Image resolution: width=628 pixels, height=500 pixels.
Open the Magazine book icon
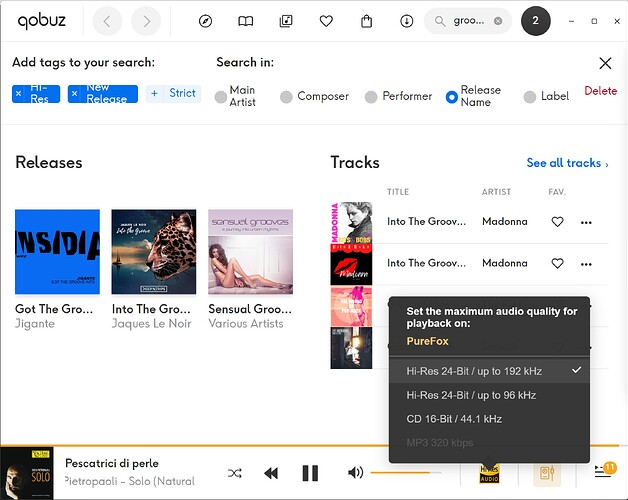pos(246,21)
